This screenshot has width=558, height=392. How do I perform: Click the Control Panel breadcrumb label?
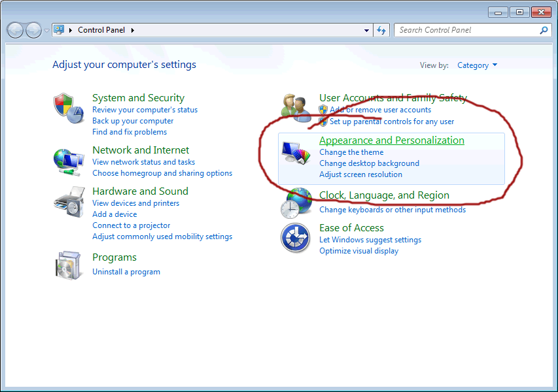(x=101, y=30)
